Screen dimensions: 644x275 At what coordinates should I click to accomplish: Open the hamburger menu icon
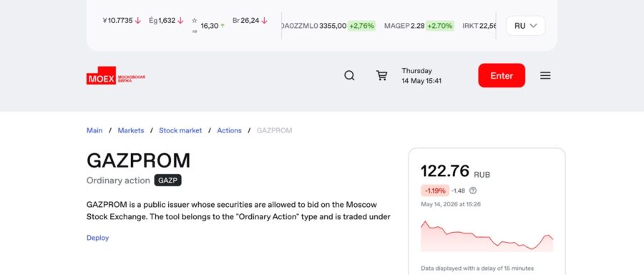(x=545, y=76)
